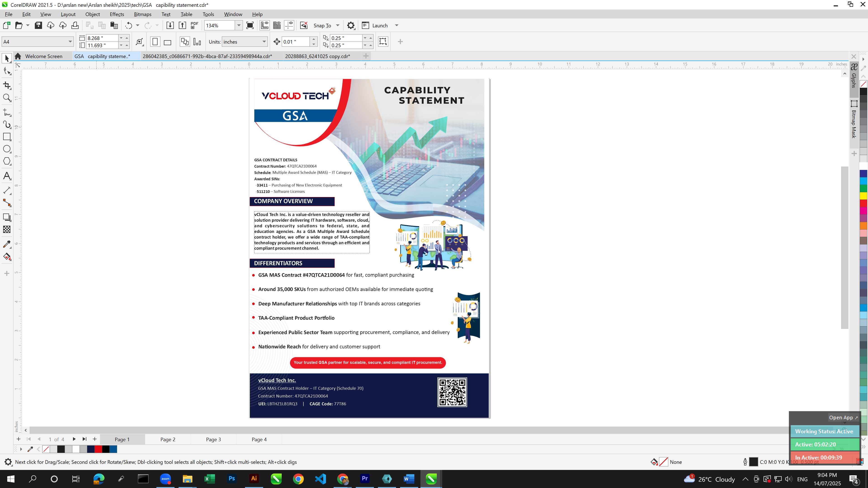Screen dimensions: 868x488
Task: Print the document
Action: click(x=75, y=25)
